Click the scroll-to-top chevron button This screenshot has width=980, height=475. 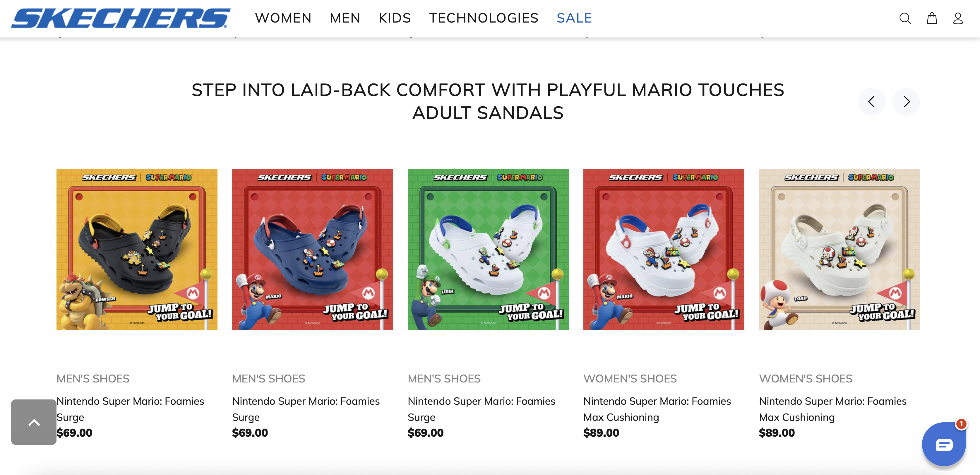tap(33, 422)
